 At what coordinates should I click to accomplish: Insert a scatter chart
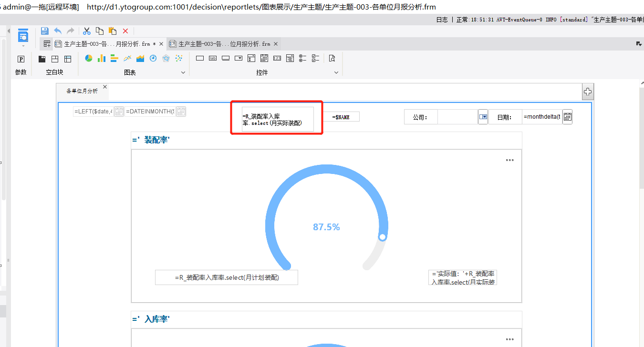coord(179,58)
